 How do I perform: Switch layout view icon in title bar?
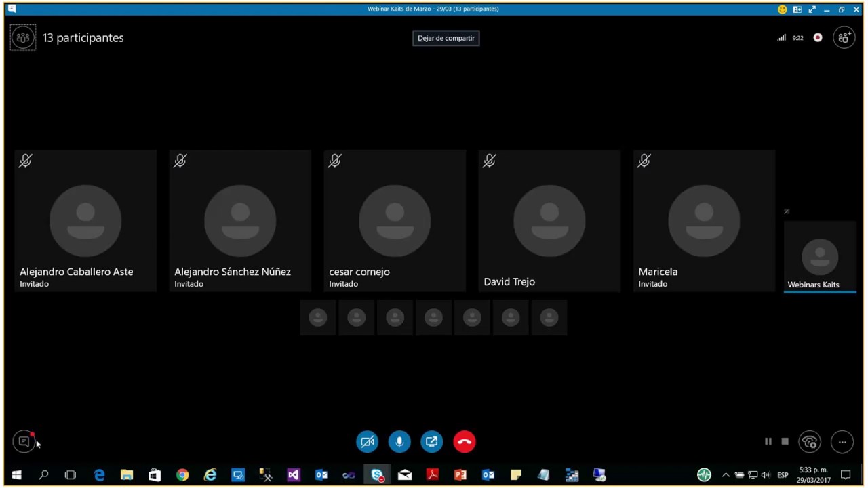click(797, 9)
